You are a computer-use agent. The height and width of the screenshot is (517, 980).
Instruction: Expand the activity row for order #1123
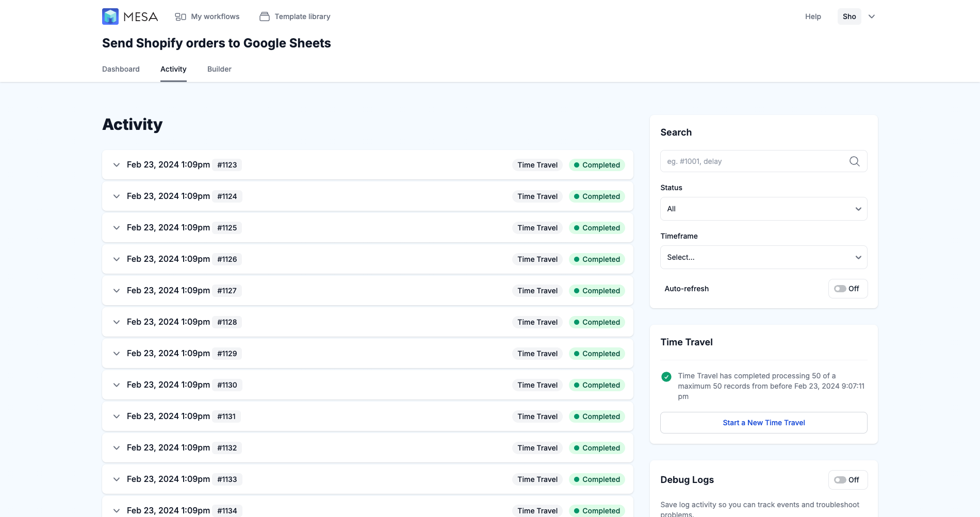tap(117, 165)
